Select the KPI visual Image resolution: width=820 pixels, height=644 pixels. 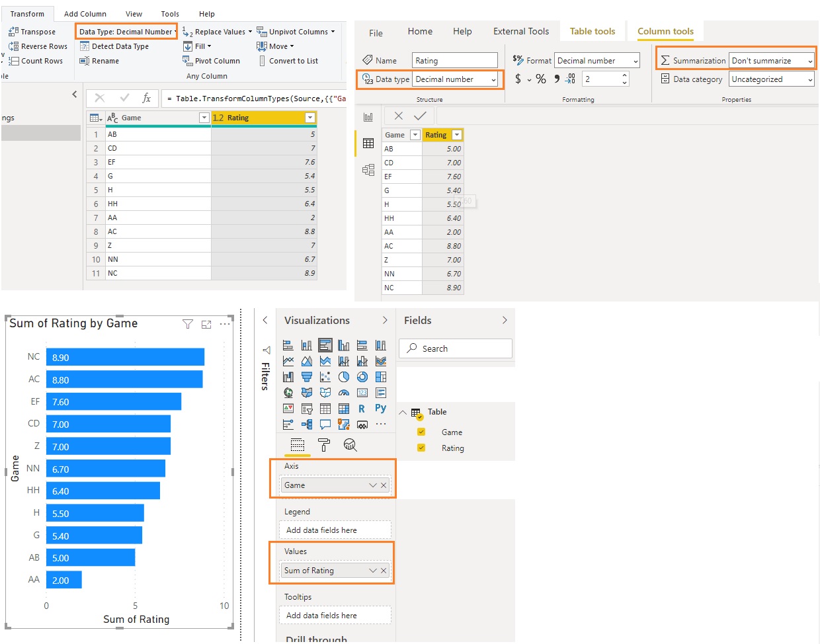(288, 409)
